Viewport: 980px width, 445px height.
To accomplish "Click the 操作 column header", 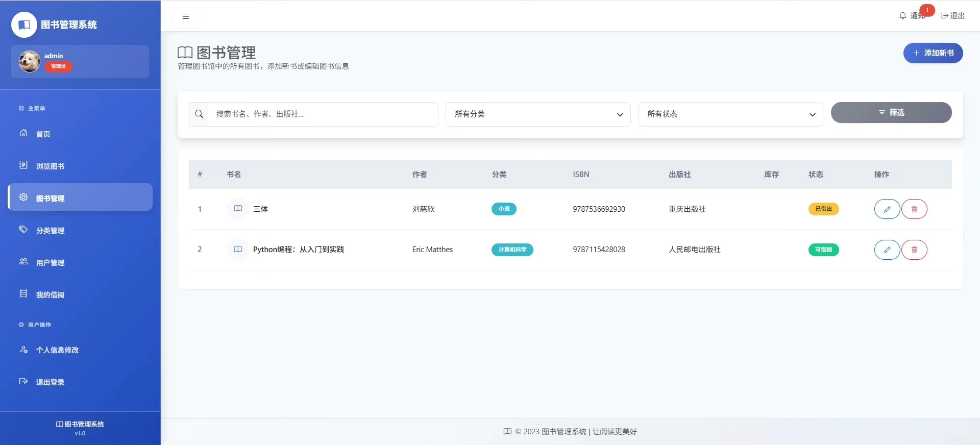I will [x=881, y=175].
